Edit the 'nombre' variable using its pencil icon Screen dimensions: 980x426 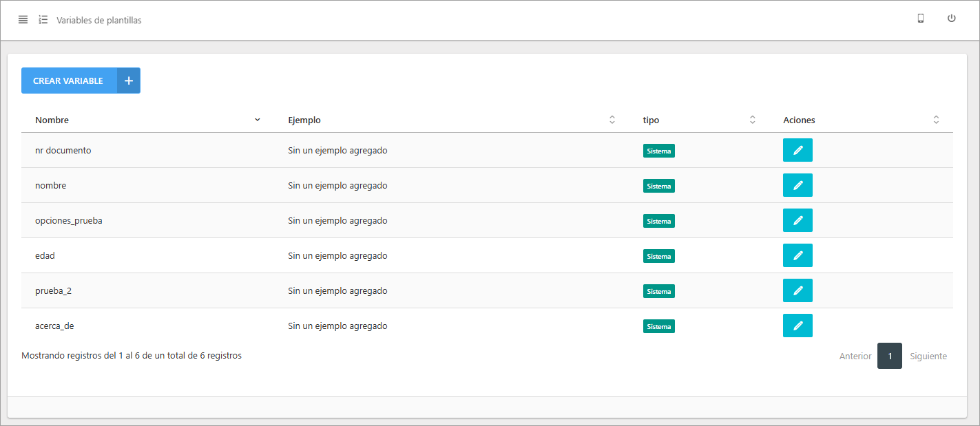click(797, 185)
